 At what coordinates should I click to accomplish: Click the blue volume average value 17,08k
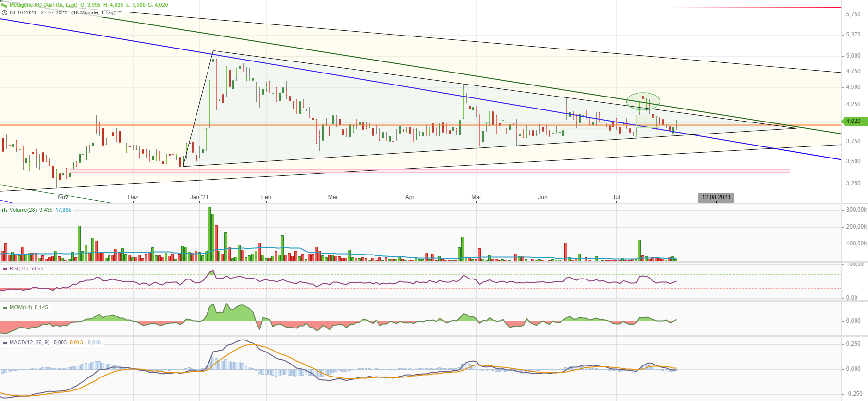point(63,210)
